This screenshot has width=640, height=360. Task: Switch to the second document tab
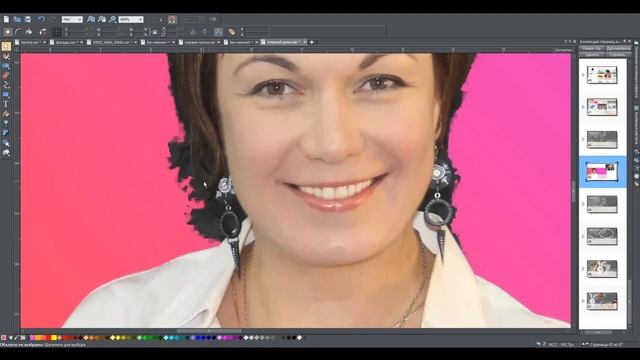(x=67, y=42)
